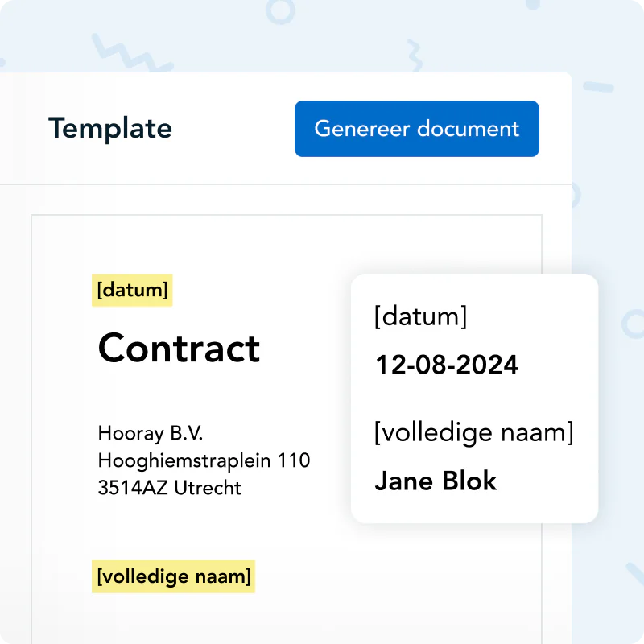
Task: Click the Hooray B.V. address line
Action: click(151, 433)
